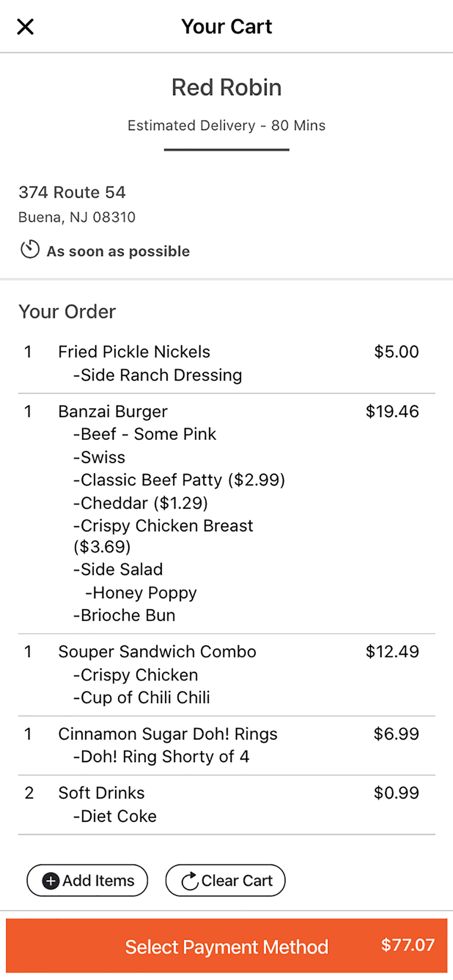This screenshot has width=453, height=980.
Task: Close the cart with the X icon
Action: (x=25, y=26)
